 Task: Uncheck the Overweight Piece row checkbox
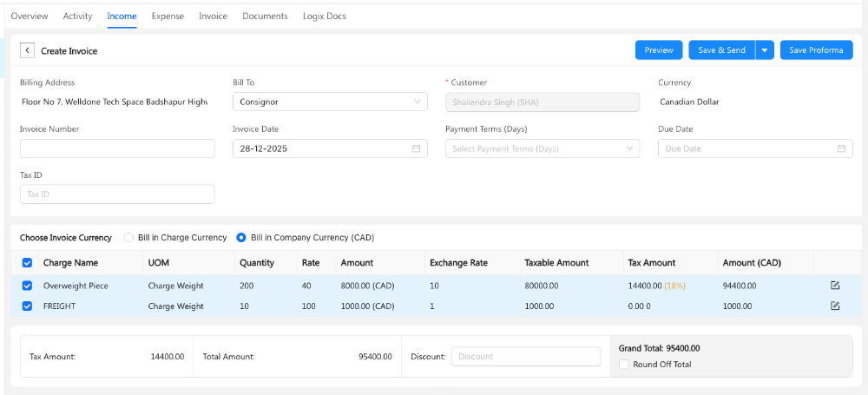(x=27, y=286)
